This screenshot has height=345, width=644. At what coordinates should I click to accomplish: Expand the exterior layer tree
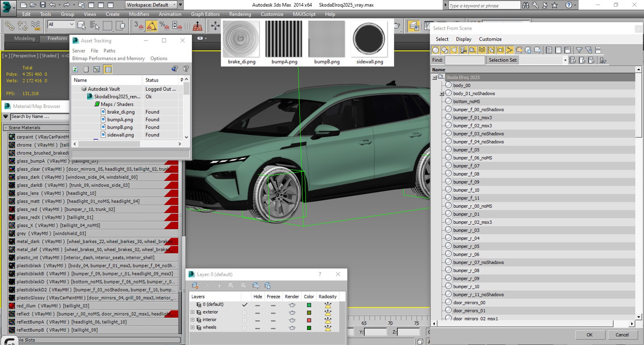tap(193, 312)
